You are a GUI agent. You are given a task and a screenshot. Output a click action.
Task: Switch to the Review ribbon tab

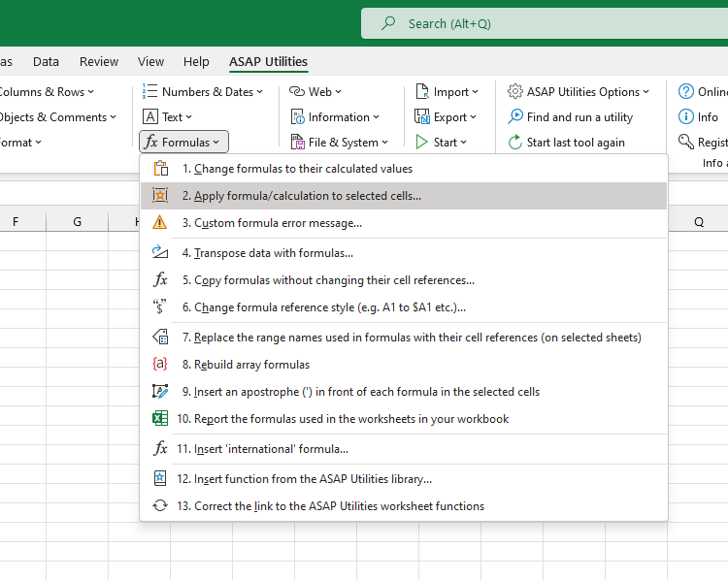tap(99, 62)
